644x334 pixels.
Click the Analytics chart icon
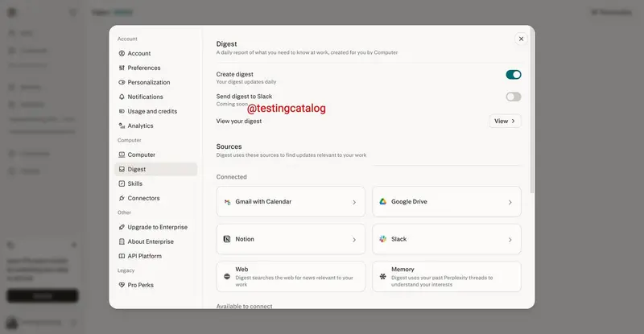pos(122,126)
